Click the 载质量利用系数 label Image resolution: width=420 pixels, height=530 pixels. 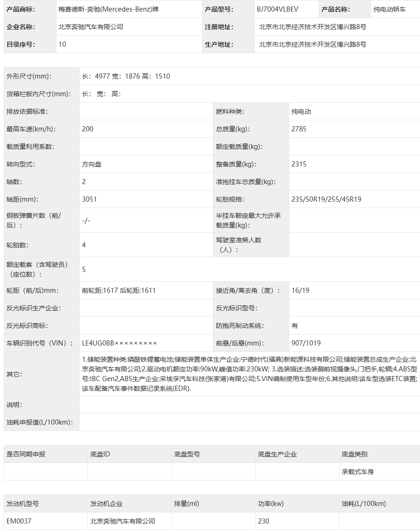tap(30, 146)
